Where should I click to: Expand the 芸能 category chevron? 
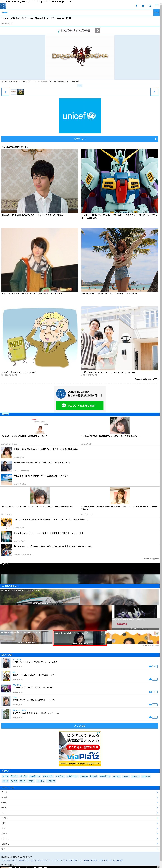pos(157,823)
